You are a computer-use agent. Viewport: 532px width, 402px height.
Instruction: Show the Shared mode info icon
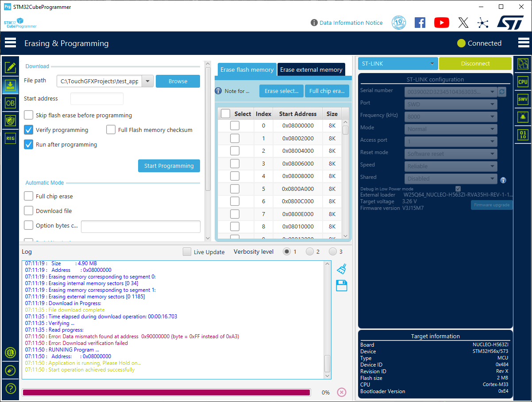503,180
